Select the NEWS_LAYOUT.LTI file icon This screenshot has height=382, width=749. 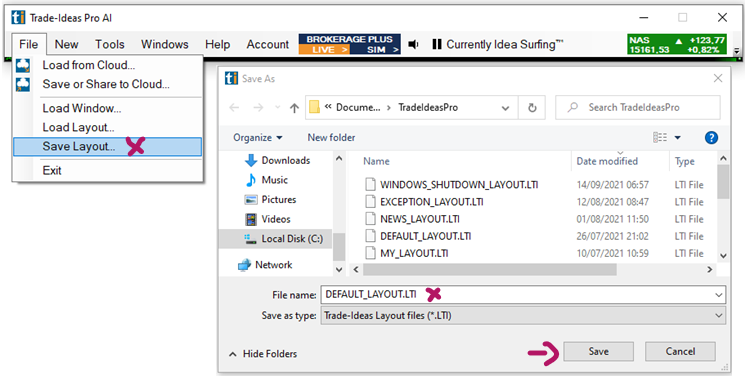click(x=370, y=219)
